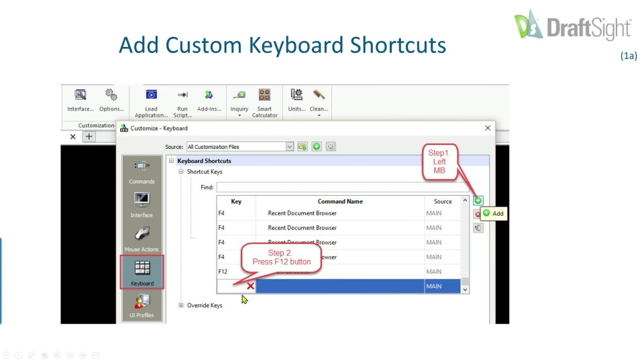Click the shortcut list scrollbar down arrow

click(x=465, y=290)
